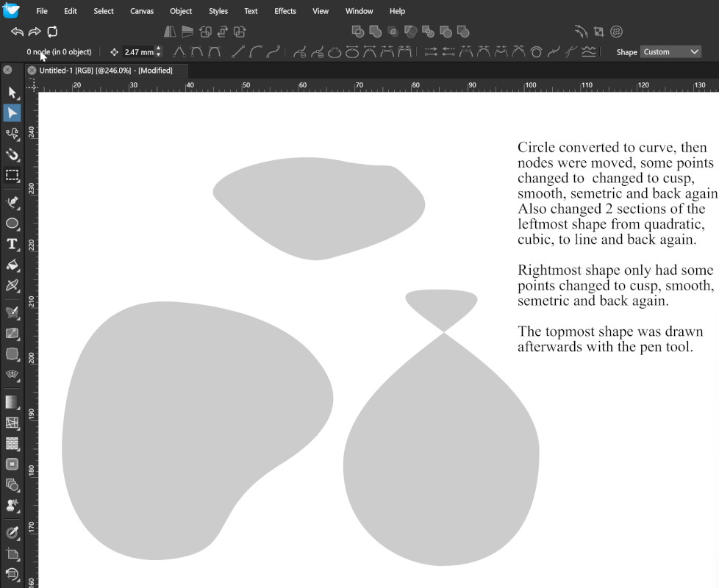Select the eyedropper color picker tool
The image size is (719, 588).
12,533
